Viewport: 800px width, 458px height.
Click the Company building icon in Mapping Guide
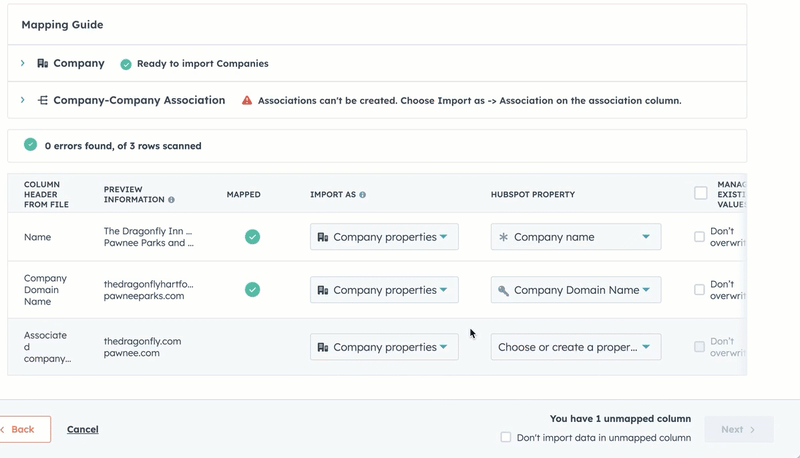click(42, 63)
